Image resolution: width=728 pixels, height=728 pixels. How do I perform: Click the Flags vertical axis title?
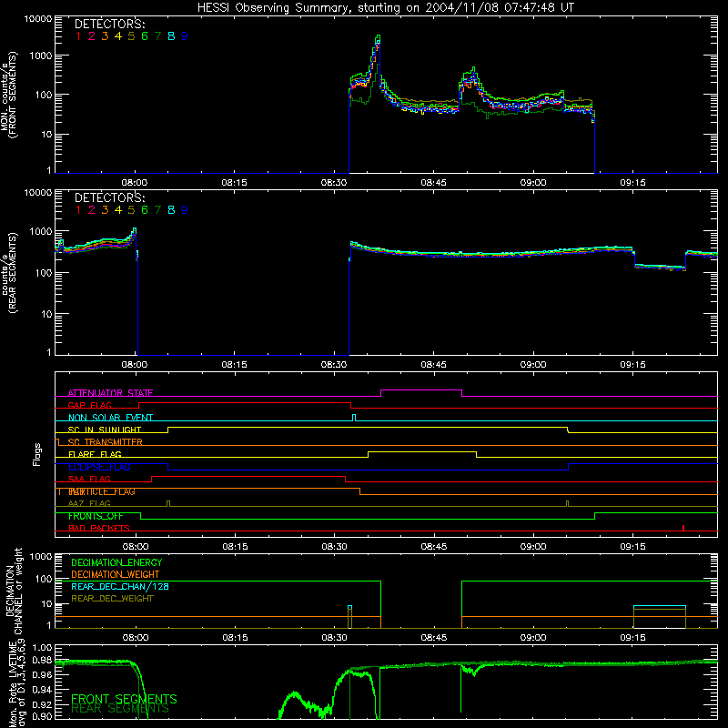click(37, 454)
